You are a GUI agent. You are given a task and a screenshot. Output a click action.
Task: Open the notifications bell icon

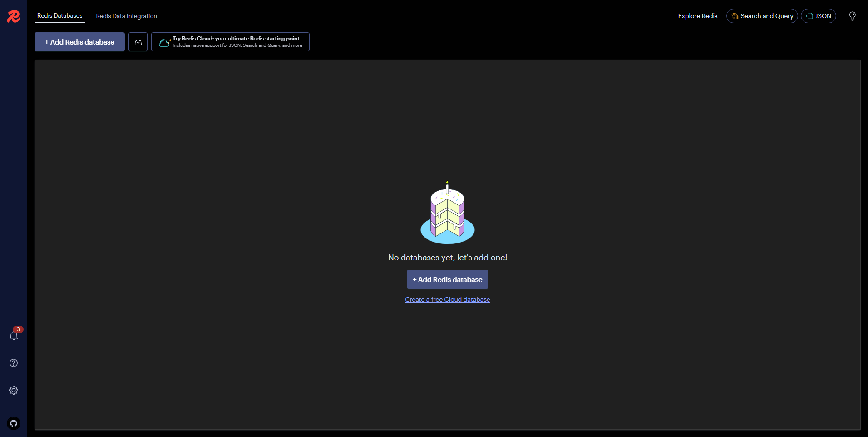tap(14, 336)
